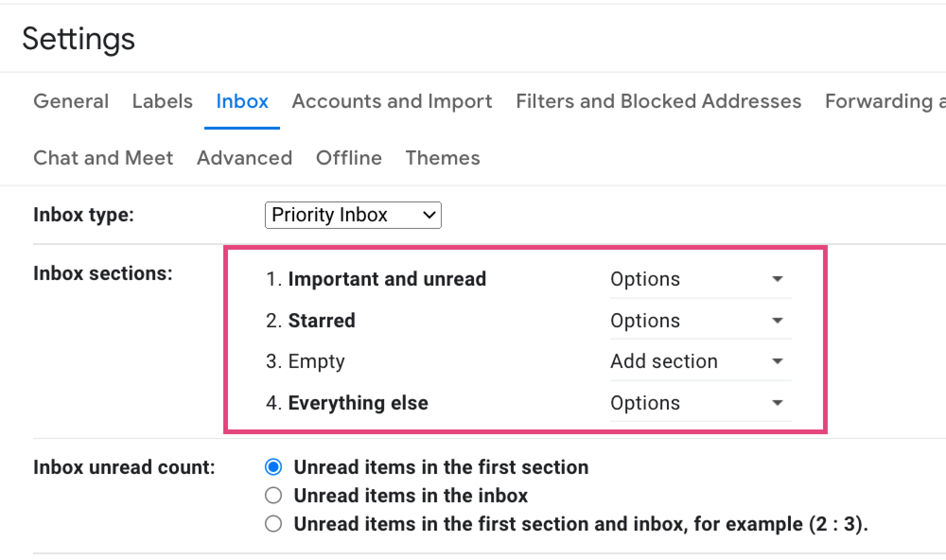This screenshot has height=560, width=946.
Task: Click the Priority Inbox chevron arrow
Action: coord(429,215)
